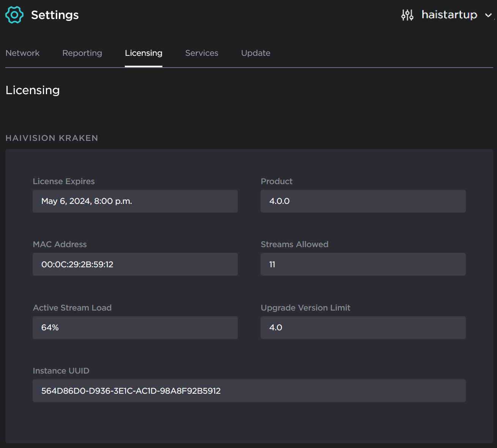Click the MAC Address value field
The image size is (497, 448).
click(135, 264)
